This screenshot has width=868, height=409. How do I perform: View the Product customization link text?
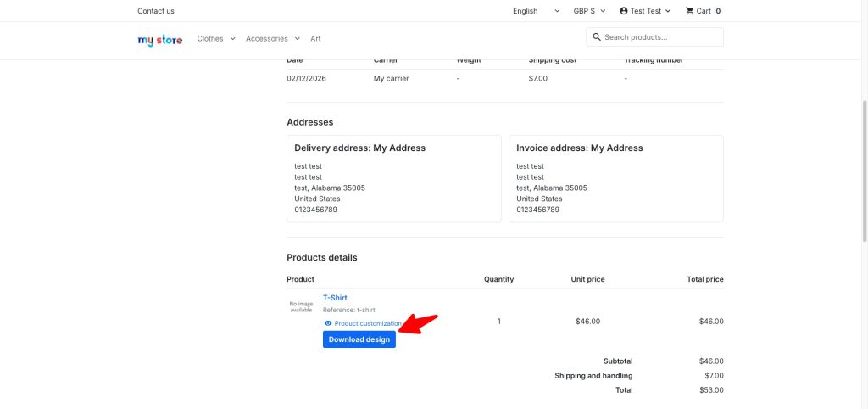(x=368, y=323)
